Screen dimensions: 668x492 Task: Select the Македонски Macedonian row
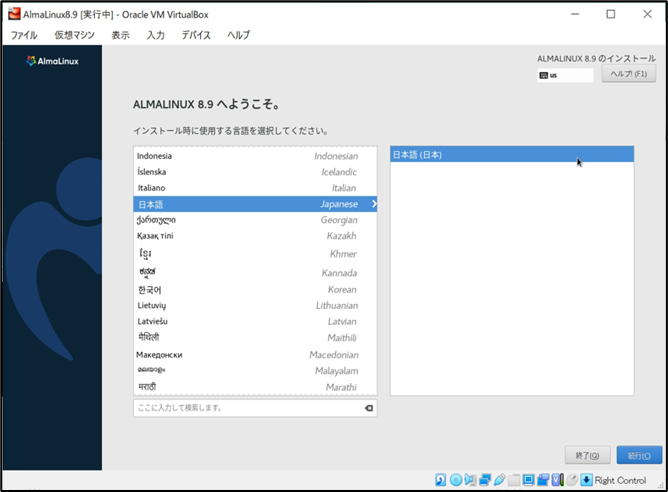[255, 354]
